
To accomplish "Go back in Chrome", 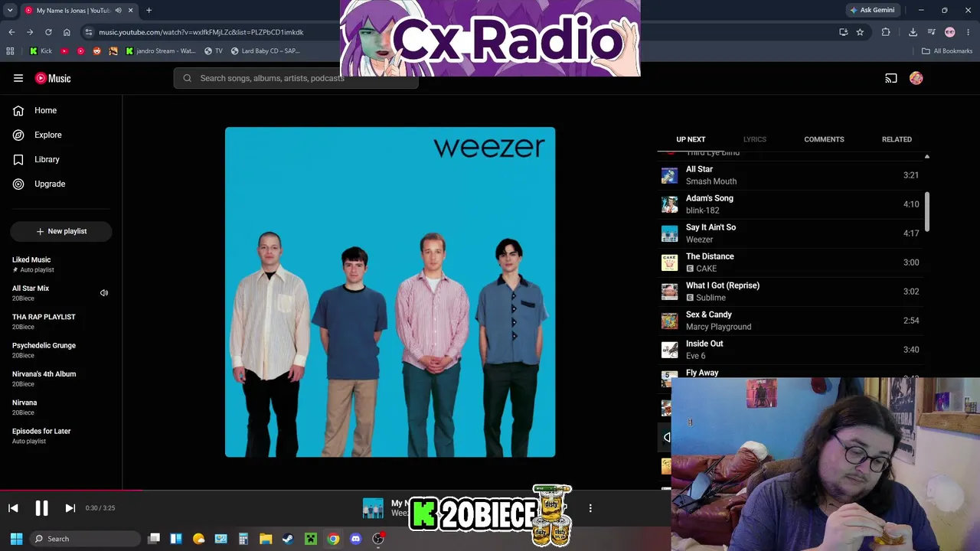I will click(11, 32).
